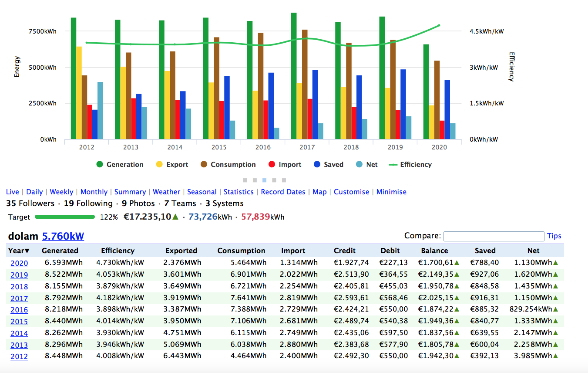
Task: Click the dolam system name
Action: (23, 236)
